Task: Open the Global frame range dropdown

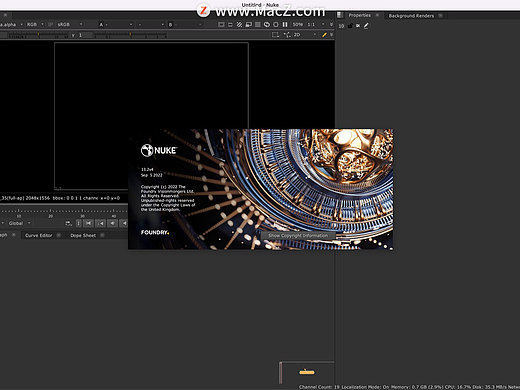Action: pyautogui.click(x=19, y=223)
